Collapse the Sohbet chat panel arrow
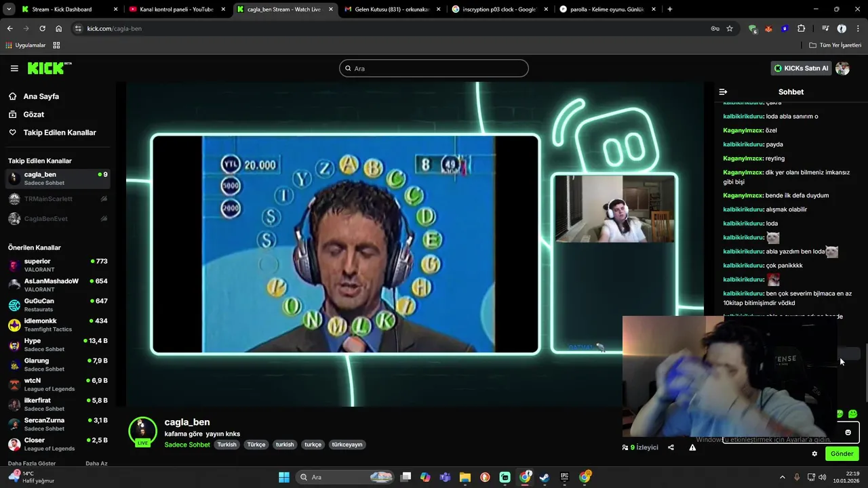 pos(723,91)
